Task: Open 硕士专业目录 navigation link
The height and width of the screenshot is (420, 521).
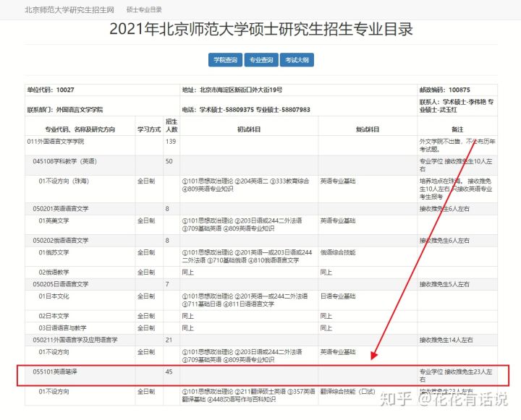Action: coord(144,9)
